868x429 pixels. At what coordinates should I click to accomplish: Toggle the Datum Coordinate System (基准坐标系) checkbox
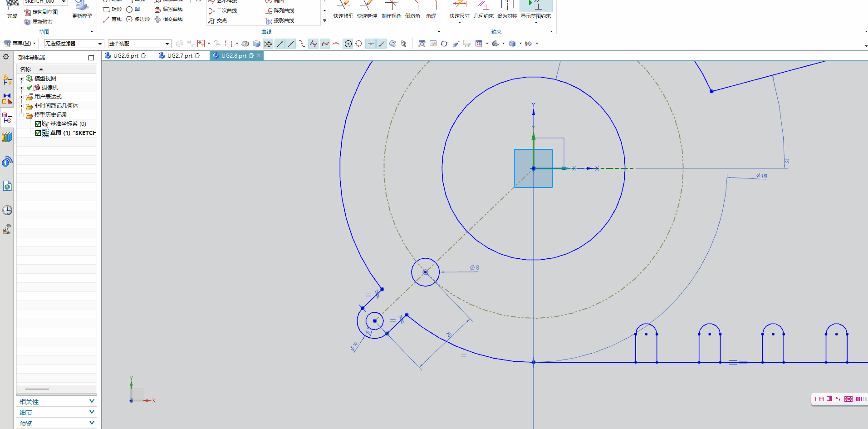[x=38, y=124]
